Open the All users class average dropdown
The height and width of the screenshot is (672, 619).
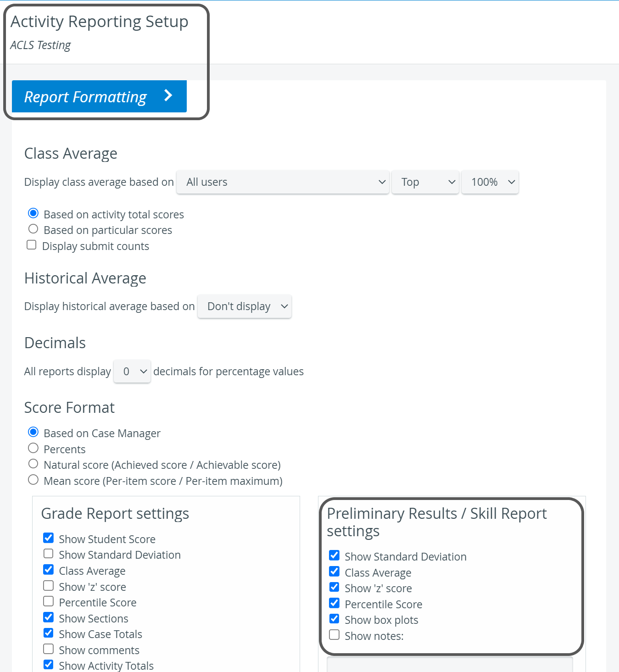coord(283,182)
